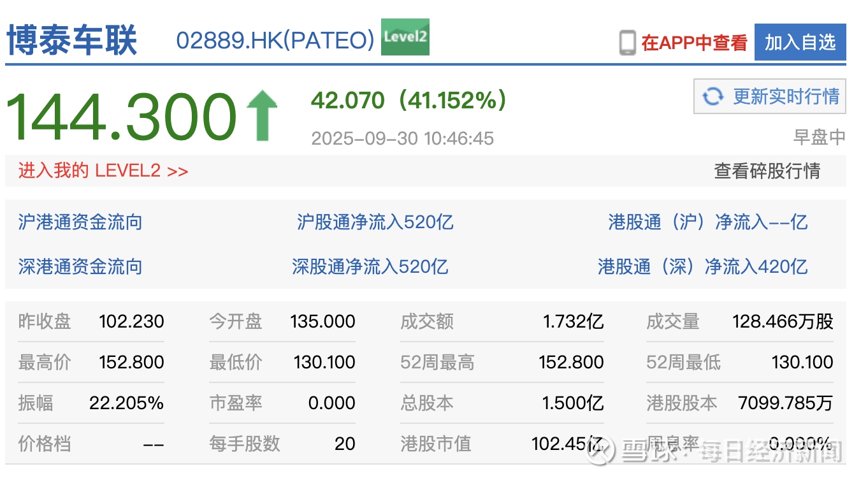Screen dimensions: 868x478
Task: Click the 最低价 label
Action: (x=236, y=362)
